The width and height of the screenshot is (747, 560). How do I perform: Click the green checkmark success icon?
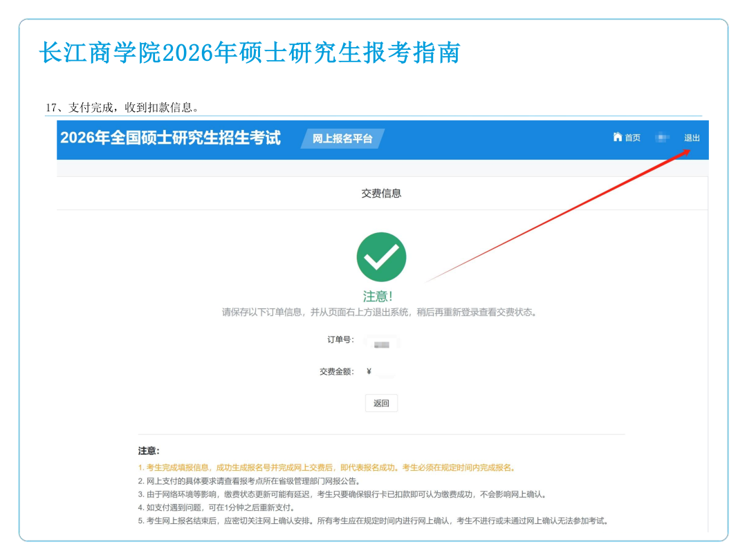pos(381,257)
